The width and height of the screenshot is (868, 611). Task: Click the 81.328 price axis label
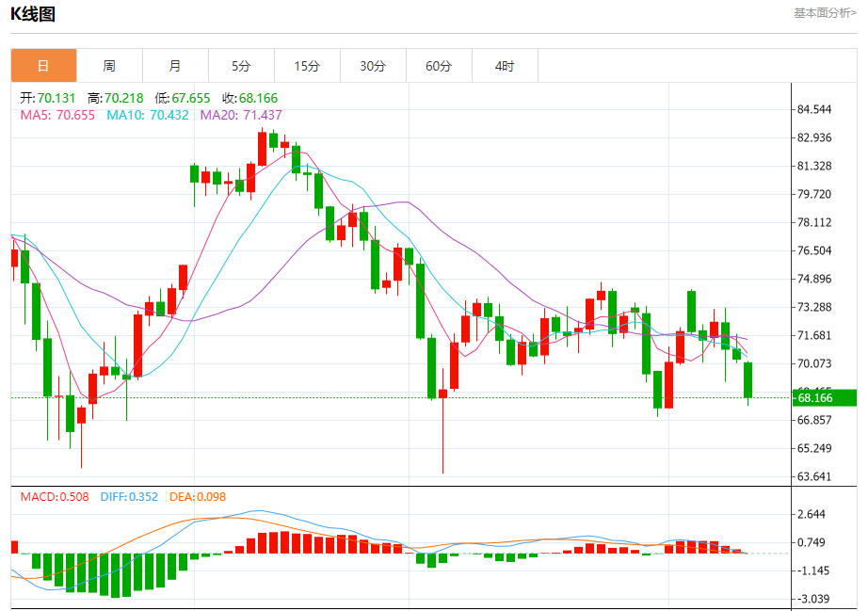point(814,166)
